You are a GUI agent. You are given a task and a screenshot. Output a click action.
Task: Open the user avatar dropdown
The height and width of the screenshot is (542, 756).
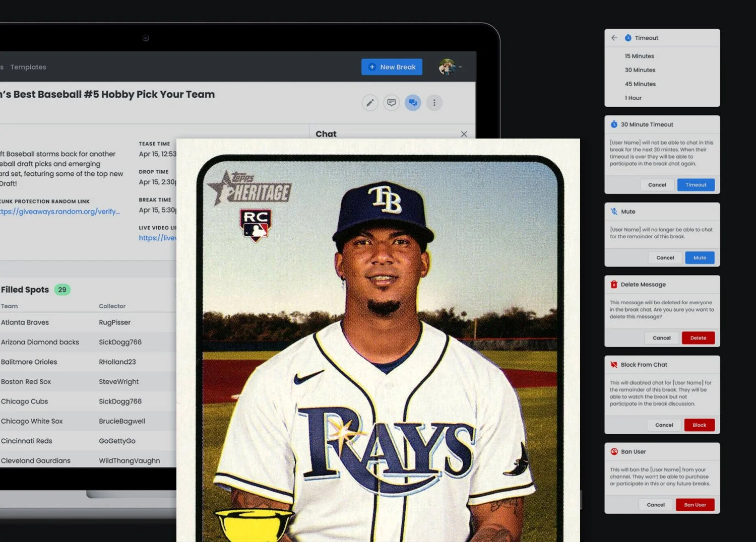(x=451, y=67)
